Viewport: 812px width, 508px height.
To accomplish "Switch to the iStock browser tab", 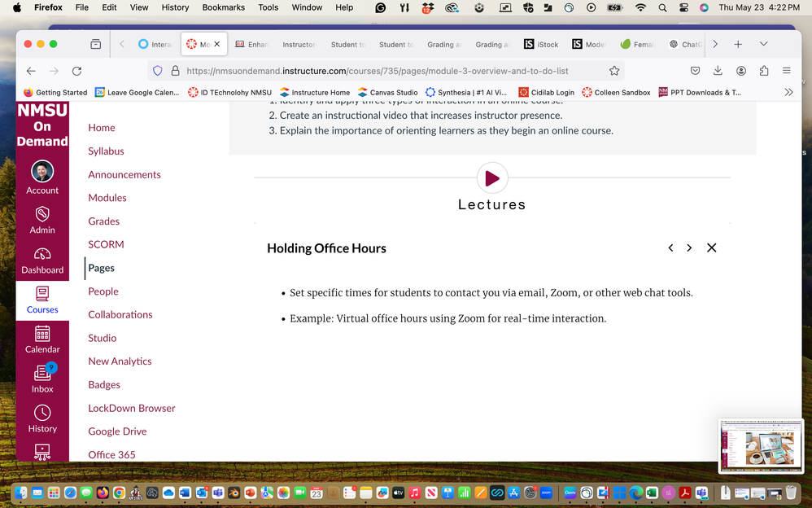I will [541, 45].
